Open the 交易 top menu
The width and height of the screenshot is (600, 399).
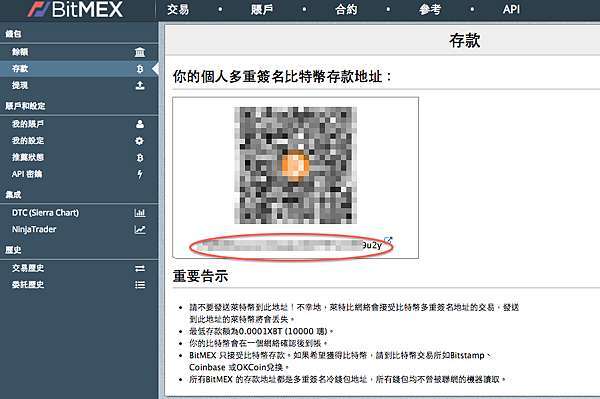178,9
